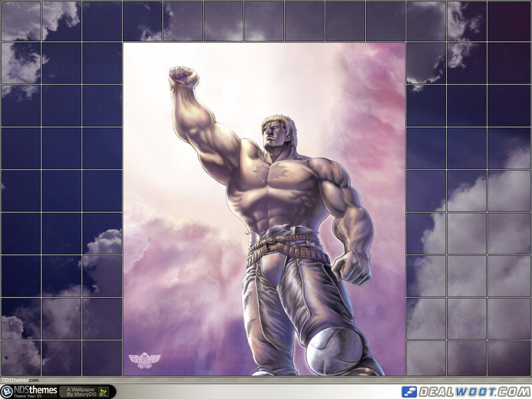Open the NDSthemes.com text link
Viewport: 532px width, 399px height.
coord(20,380)
